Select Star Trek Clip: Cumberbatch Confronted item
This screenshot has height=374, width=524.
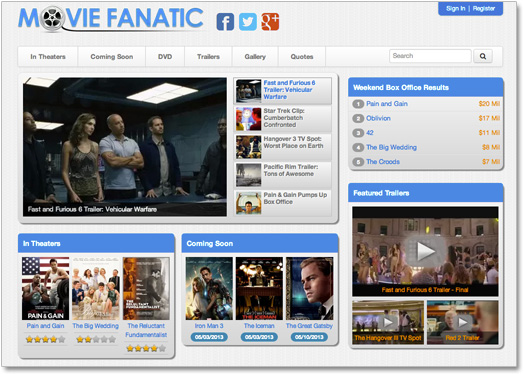pyautogui.click(x=283, y=119)
